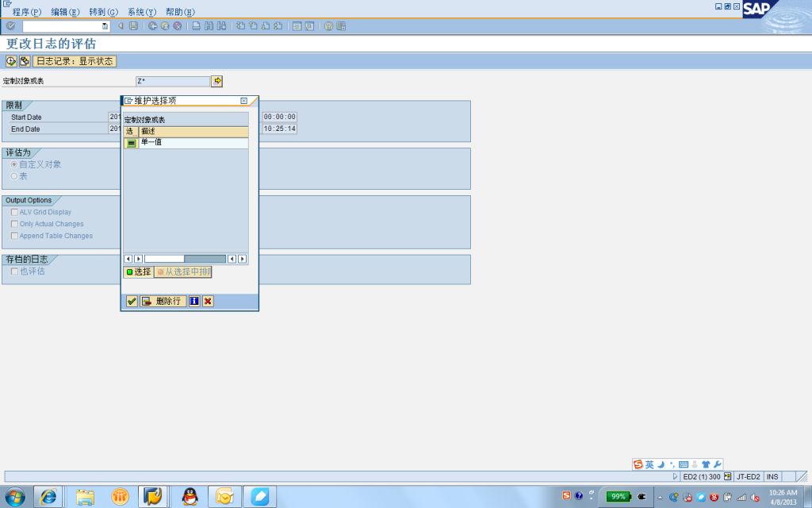Click the yellow multiple selection arrow button
The width and height of the screenshot is (812, 508).
click(217, 81)
